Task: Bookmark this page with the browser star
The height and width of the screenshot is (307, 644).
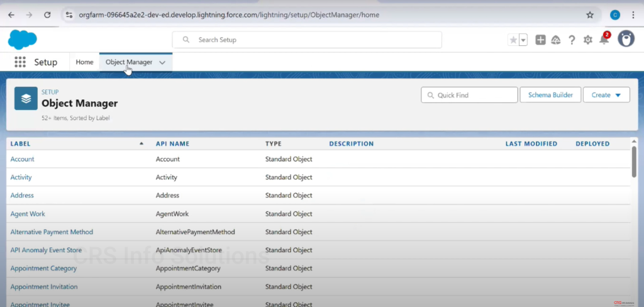Action: click(590, 14)
